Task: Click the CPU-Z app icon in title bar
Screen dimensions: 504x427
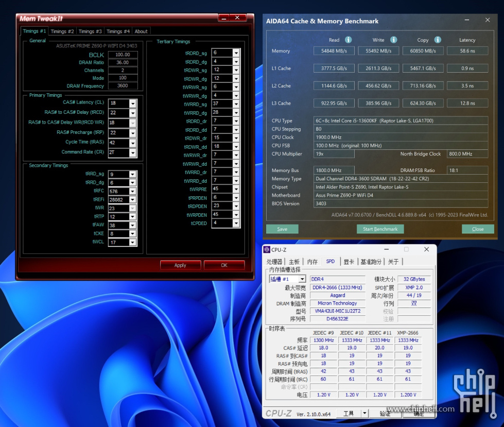Action: [x=267, y=250]
